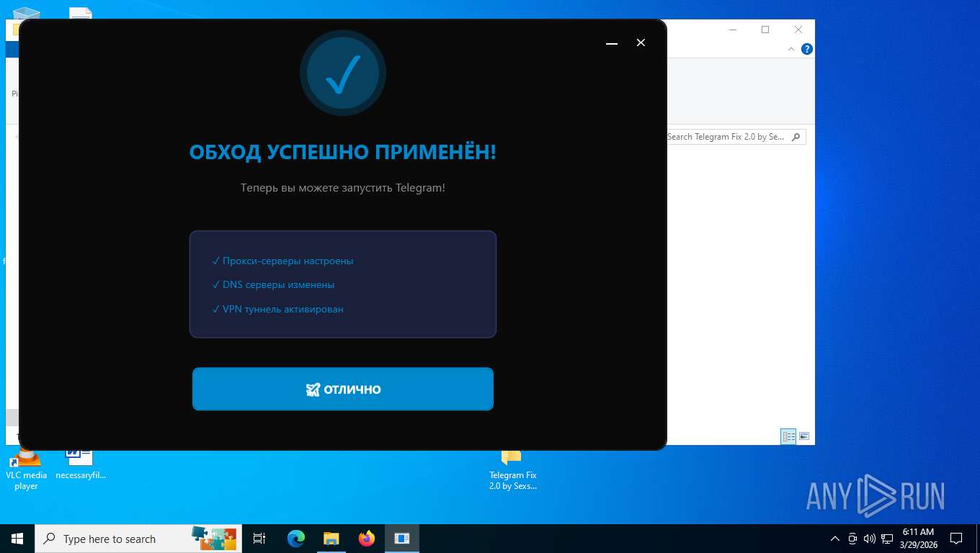The height and width of the screenshot is (553, 980).
Task: Click the taskbar search box
Action: point(138,539)
